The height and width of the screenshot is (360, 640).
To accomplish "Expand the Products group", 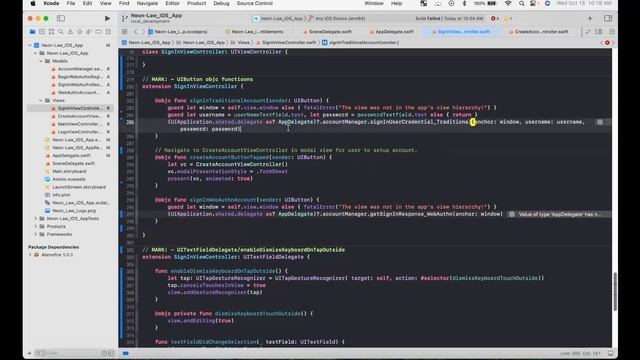I will [x=36, y=226].
